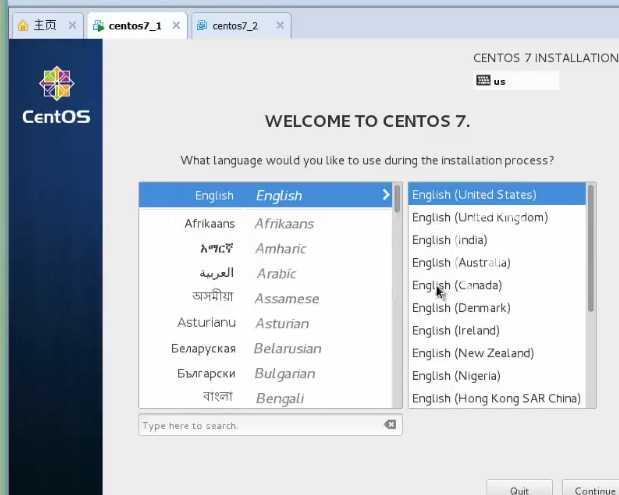This screenshot has width=619, height=495.
Task: Click the home icon on the 主页 tab
Action: [x=23, y=26]
